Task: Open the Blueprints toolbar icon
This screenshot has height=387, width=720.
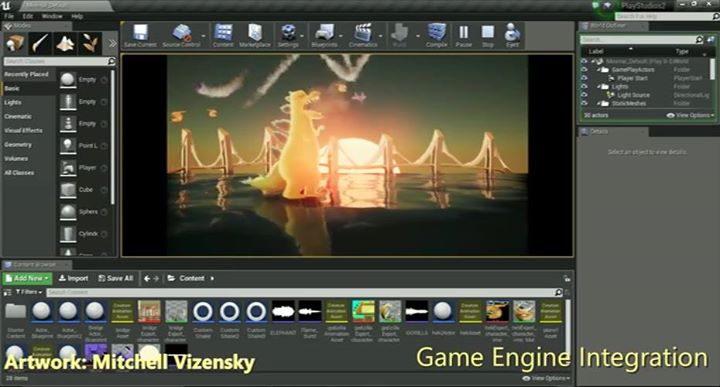Action: tap(324, 35)
